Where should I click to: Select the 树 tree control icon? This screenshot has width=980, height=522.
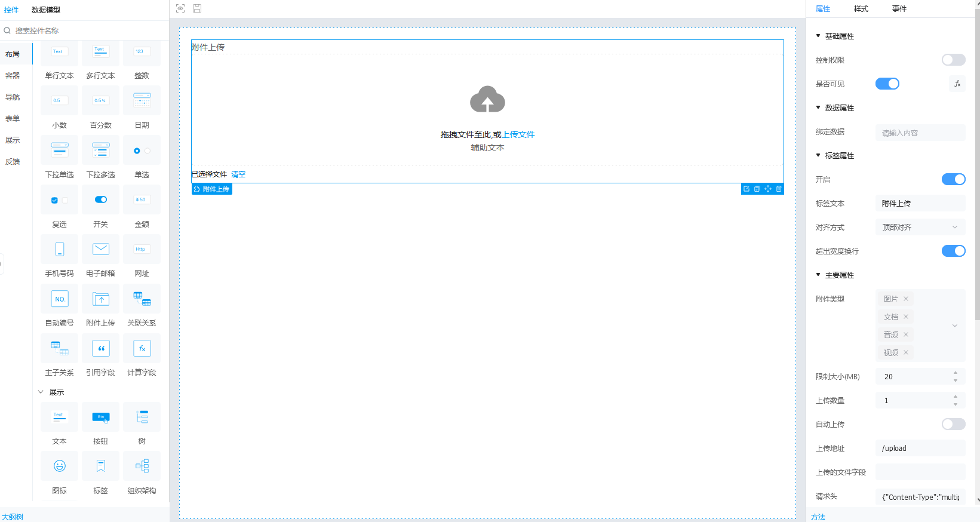click(x=142, y=417)
